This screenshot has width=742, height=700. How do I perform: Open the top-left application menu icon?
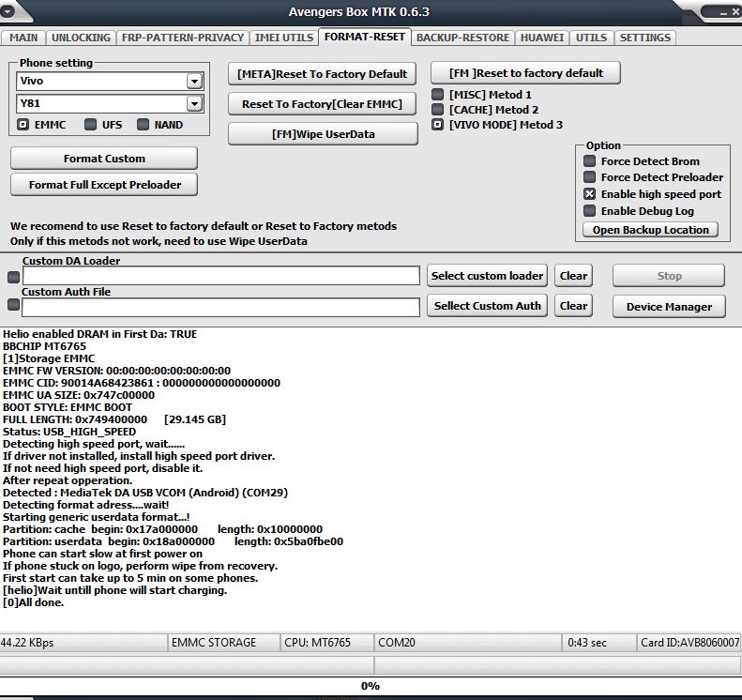pos(7,11)
